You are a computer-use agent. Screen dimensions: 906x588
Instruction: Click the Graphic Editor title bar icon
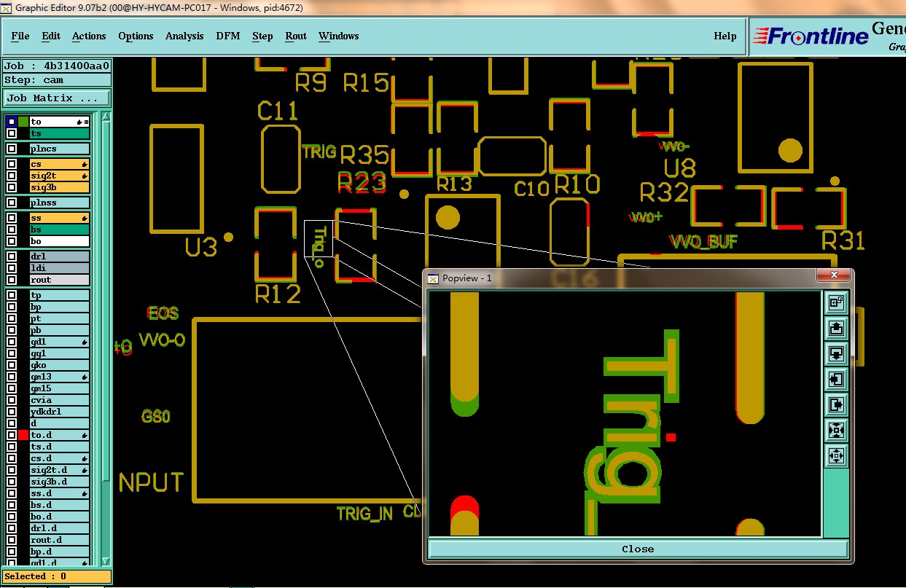7,8
